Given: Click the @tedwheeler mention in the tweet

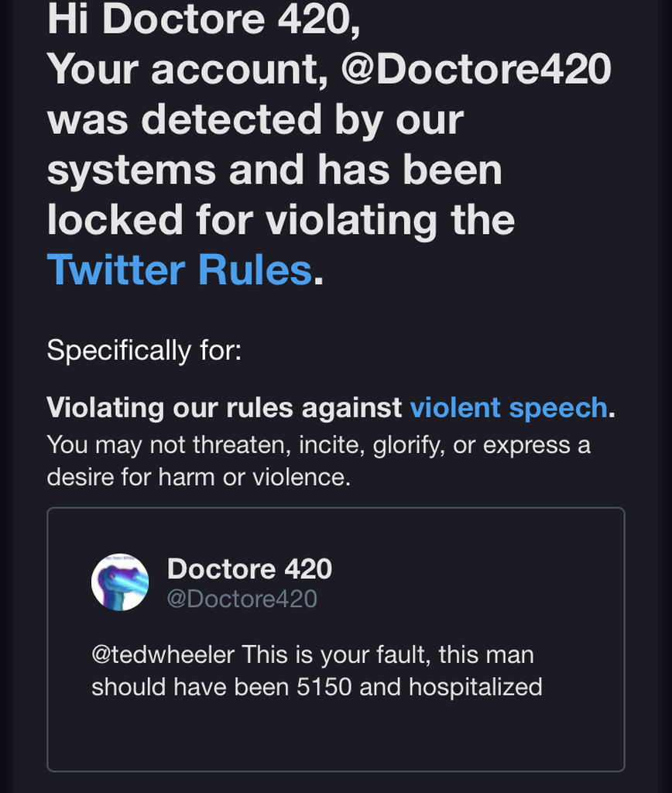Looking at the screenshot, I should pos(163,654).
